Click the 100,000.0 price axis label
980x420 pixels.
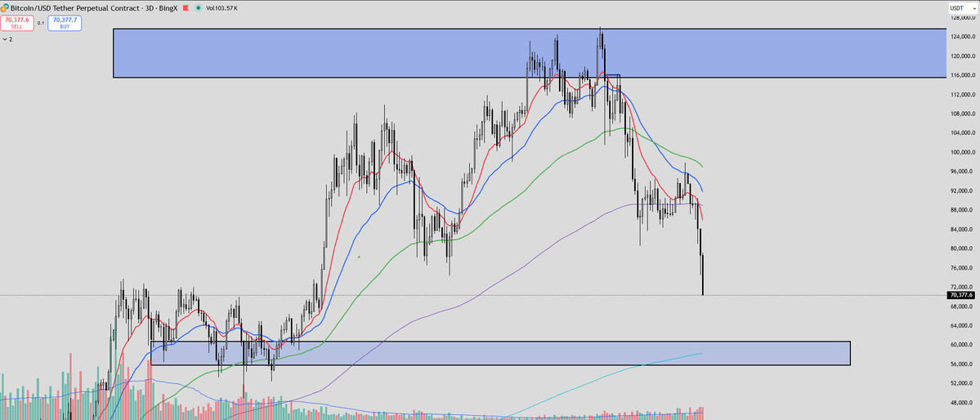click(963, 153)
